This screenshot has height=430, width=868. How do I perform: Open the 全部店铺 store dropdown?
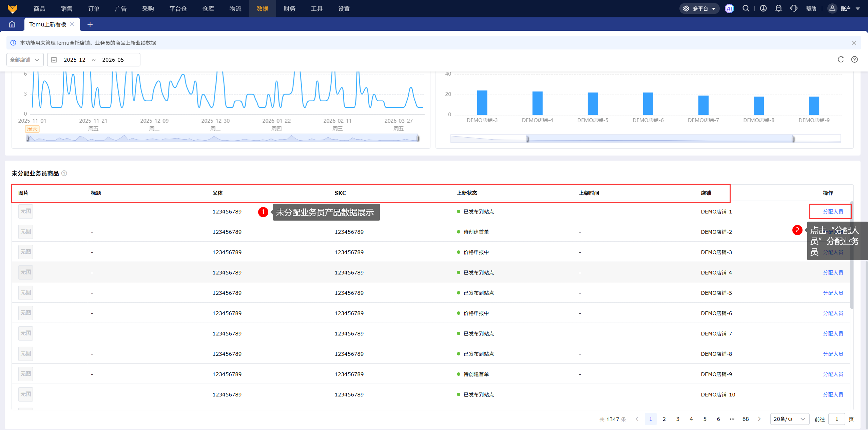pos(25,60)
